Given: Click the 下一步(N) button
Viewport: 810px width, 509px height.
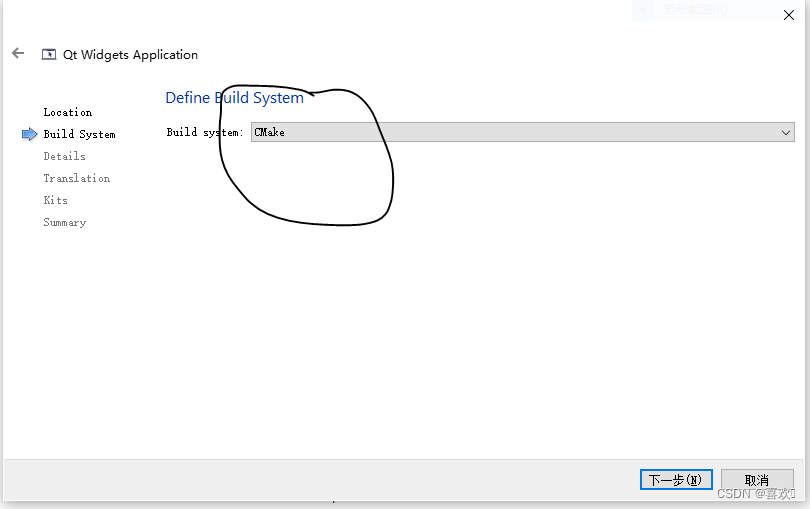Looking at the screenshot, I should [x=676, y=480].
